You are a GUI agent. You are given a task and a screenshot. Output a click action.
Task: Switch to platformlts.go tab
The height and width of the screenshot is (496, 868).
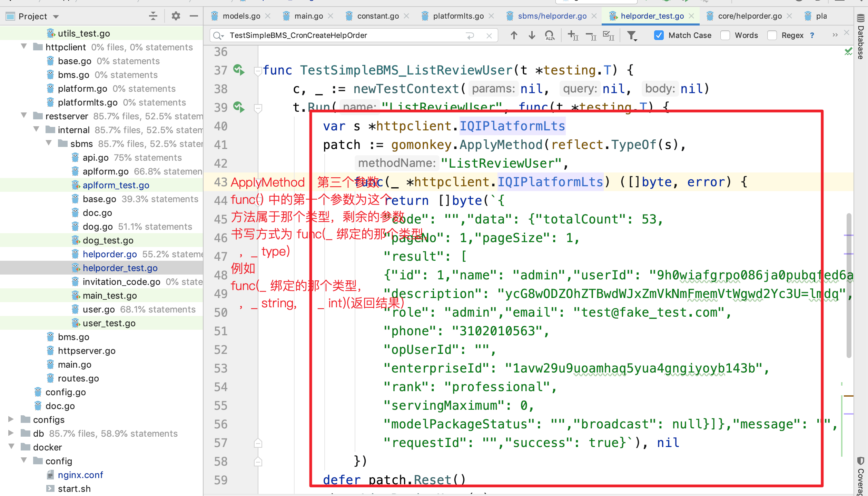[x=458, y=16]
